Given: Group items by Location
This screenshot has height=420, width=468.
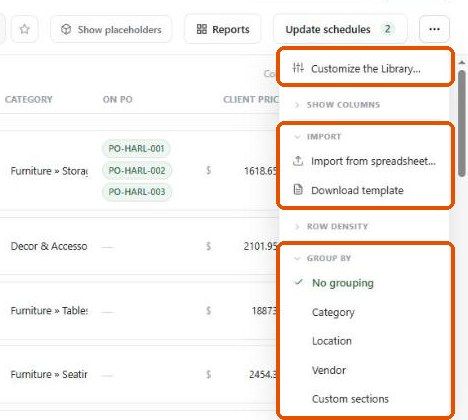Looking at the screenshot, I should click(x=332, y=341).
